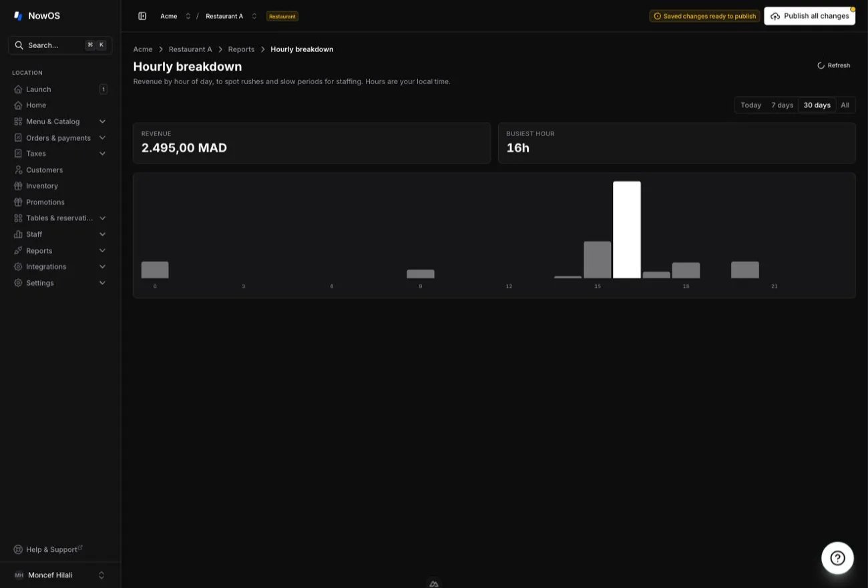Image resolution: width=868 pixels, height=588 pixels.
Task: Go to Acme breadcrumb link
Action: coord(143,49)
